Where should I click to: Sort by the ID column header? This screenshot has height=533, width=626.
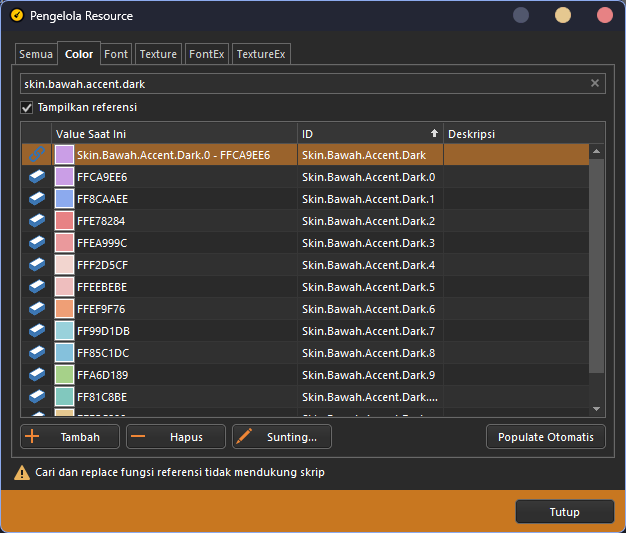tap(368, 134)
